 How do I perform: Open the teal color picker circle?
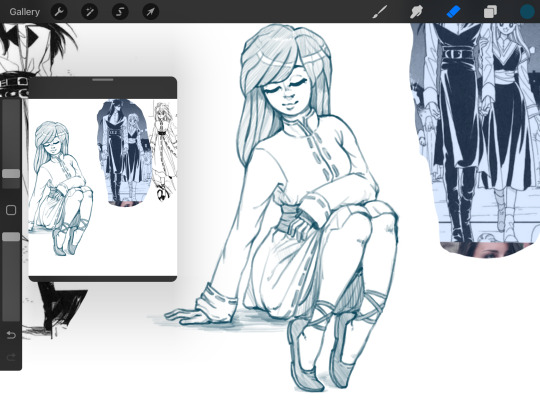pos(527,12)
